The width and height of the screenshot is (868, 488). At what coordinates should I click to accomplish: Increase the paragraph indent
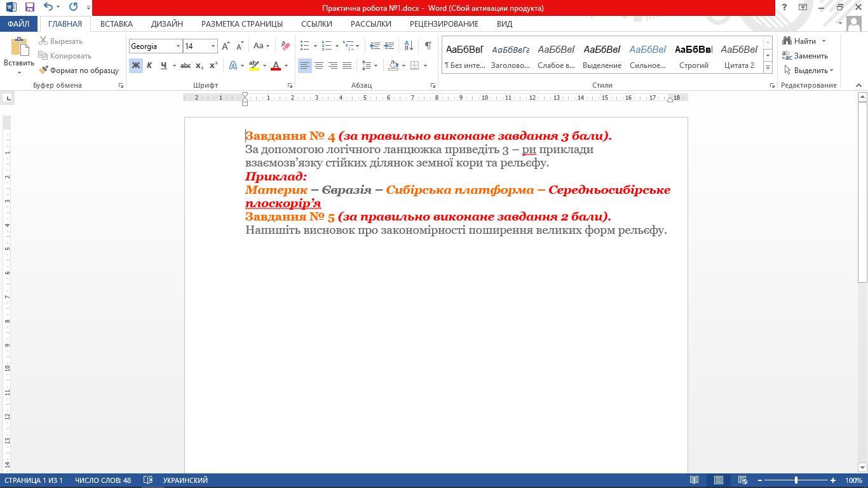[x=389, y=46]
